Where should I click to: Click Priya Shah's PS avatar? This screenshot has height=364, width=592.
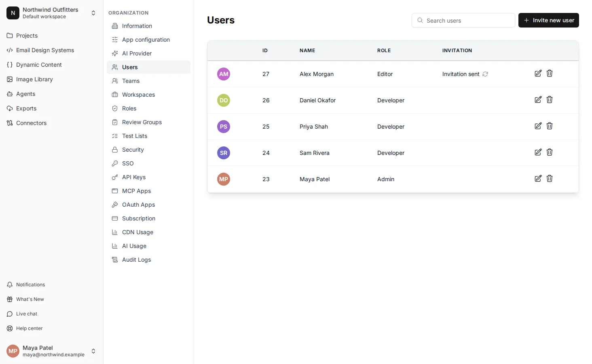[224, 127]
